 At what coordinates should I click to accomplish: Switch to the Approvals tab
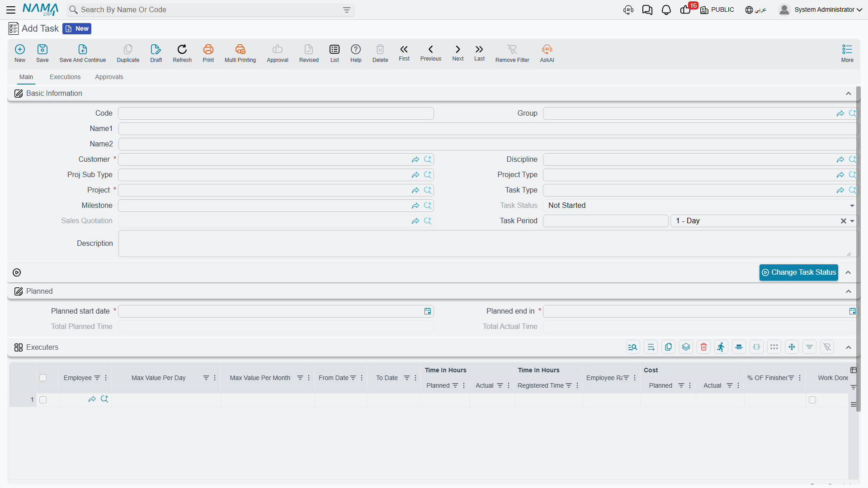tap(109, 77)
